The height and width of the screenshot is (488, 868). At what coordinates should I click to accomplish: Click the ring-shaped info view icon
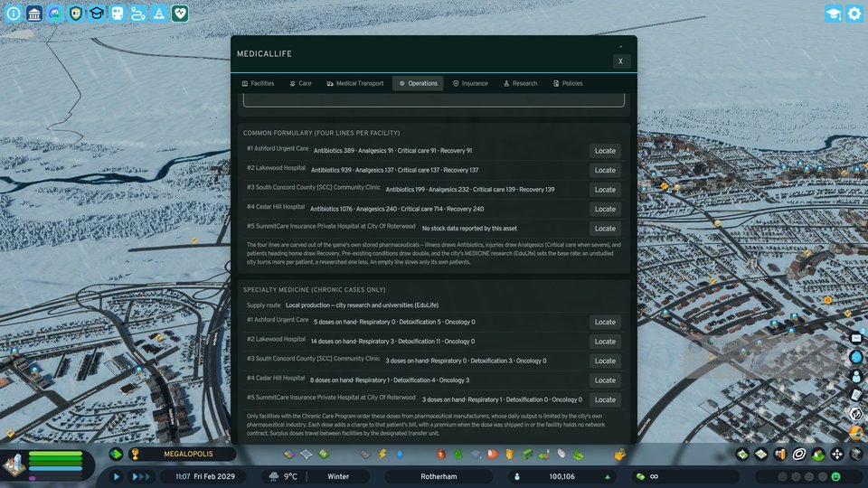point(798,455)
